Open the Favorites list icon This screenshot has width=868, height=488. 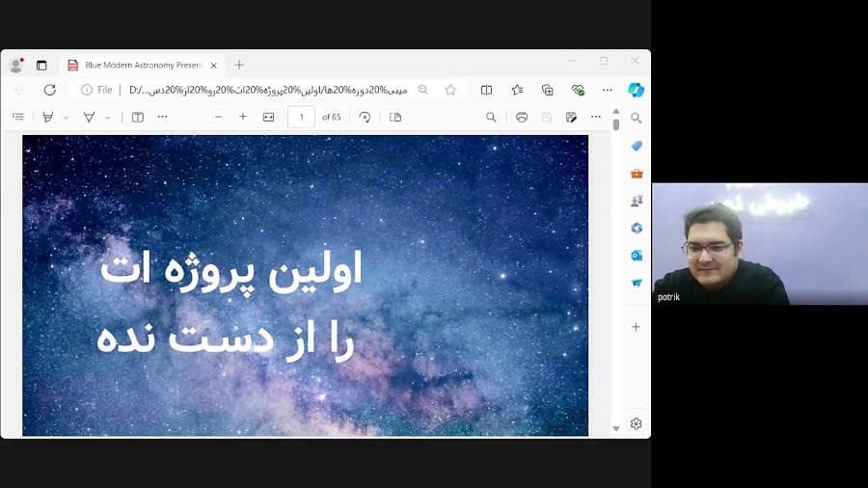[x=517, y=90]
